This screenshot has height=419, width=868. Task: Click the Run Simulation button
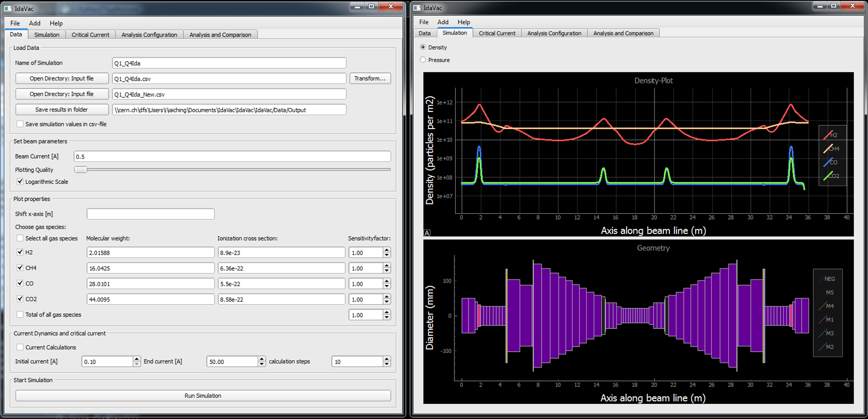pyautogui.click(x=203, y=396)
